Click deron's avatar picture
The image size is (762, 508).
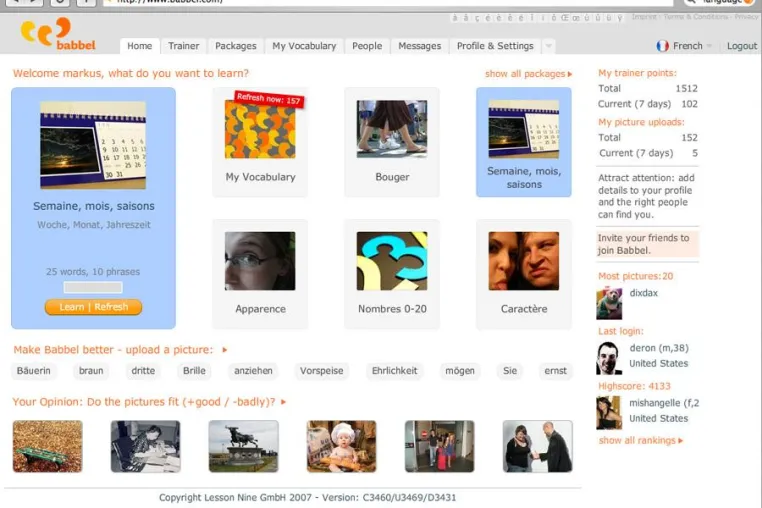click(x=609, y=358)
